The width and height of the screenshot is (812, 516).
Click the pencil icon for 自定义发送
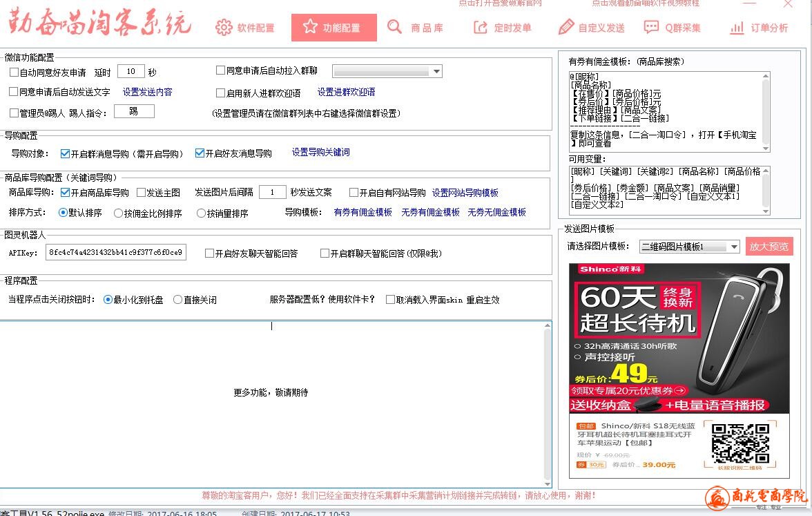coord(566,28)
